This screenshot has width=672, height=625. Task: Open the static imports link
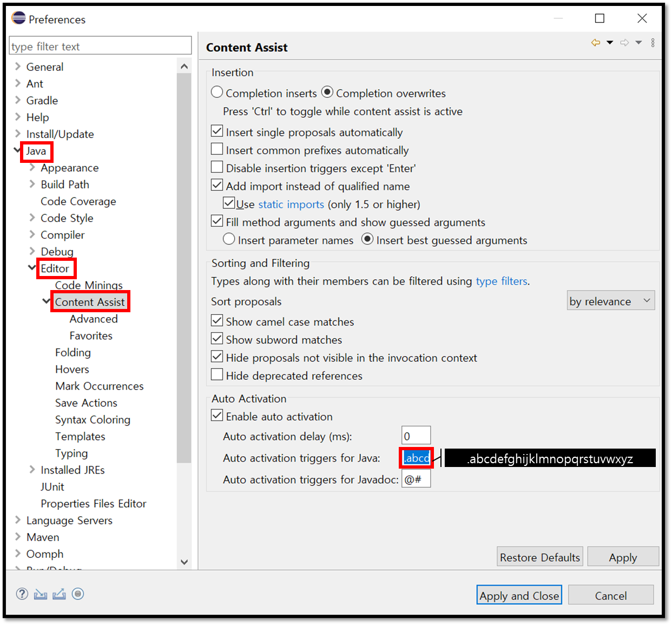(x=291, y=204)
